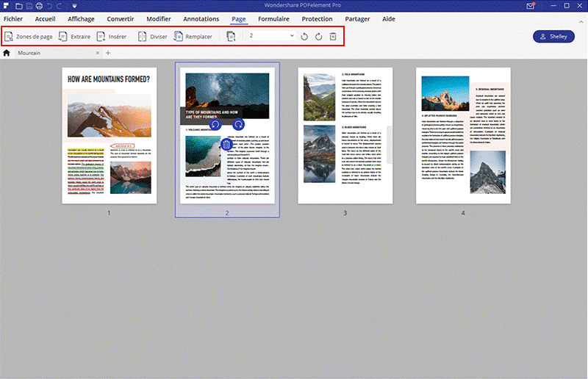Click the Shelley account button
Image resolution: width=588 pixels, height=379 pixels.
(553, 37)
